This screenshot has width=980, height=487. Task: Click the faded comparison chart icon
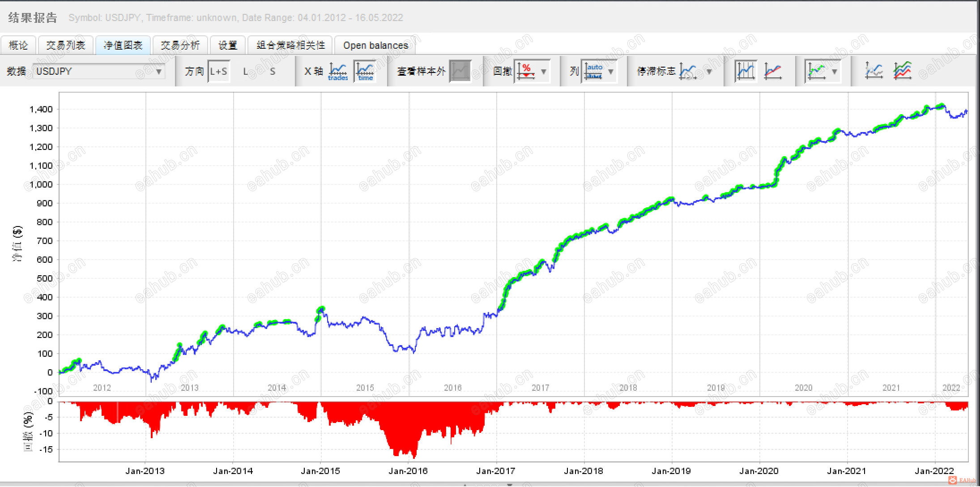(873, 71)
